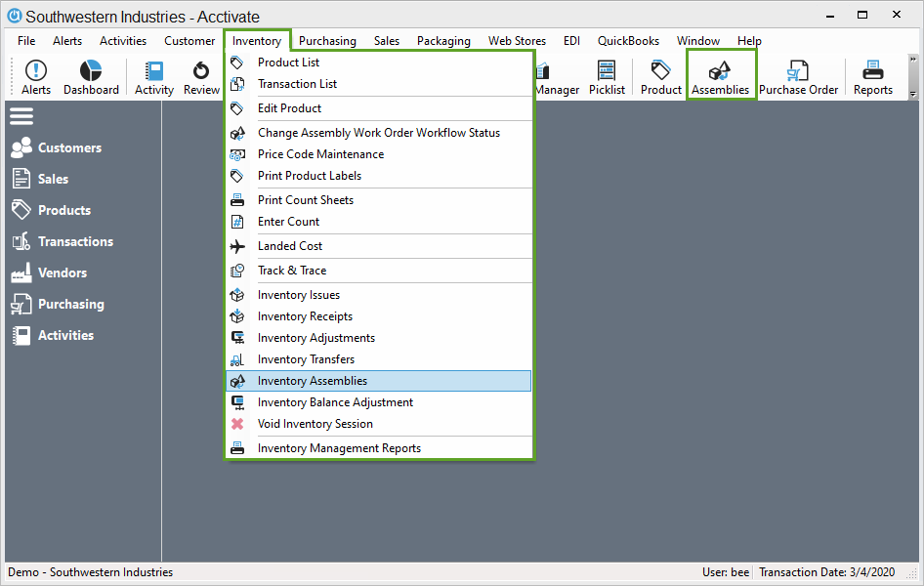
Task: Select Transactions in the sidebar
Action: point(63,241)
